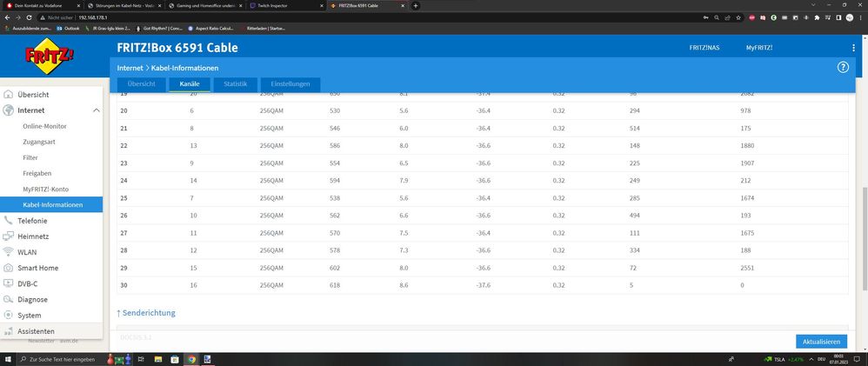Open DVB-C sidebar menu
The width and height of the screenshot is (868, 366).
[51, 283]
